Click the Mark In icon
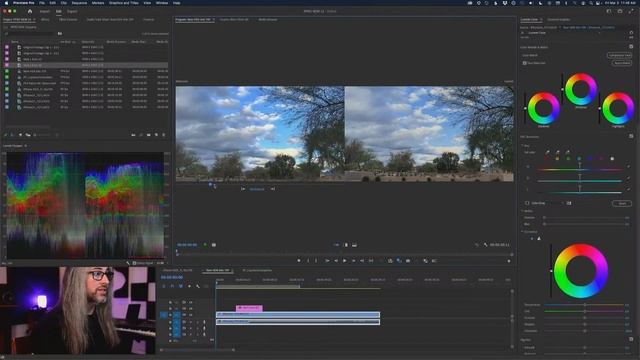Screen dimensions: 640x360 point(308,260)
